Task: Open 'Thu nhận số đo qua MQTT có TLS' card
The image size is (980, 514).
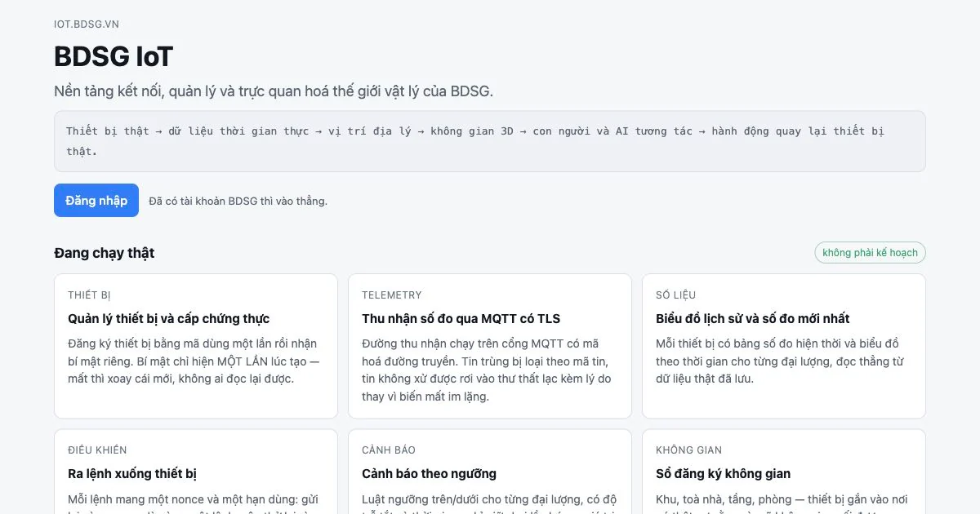Action: click(x=490, y=346)
